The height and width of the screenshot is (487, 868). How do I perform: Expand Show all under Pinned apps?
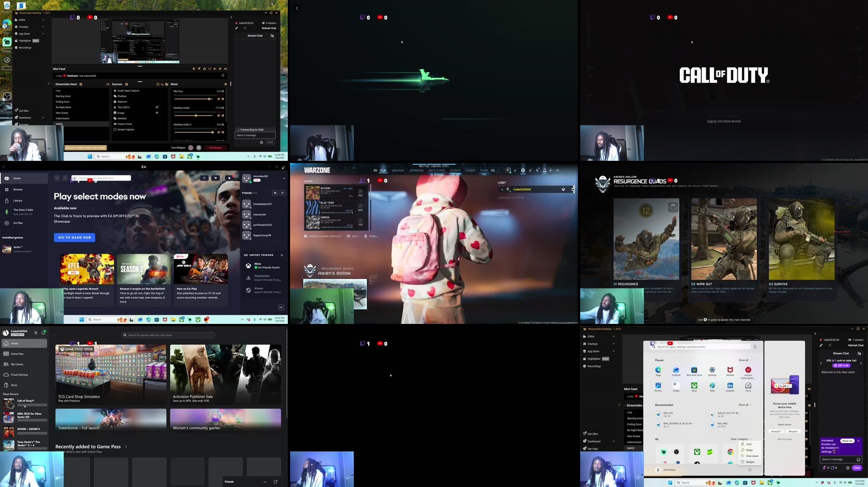[x=743, y=360]
